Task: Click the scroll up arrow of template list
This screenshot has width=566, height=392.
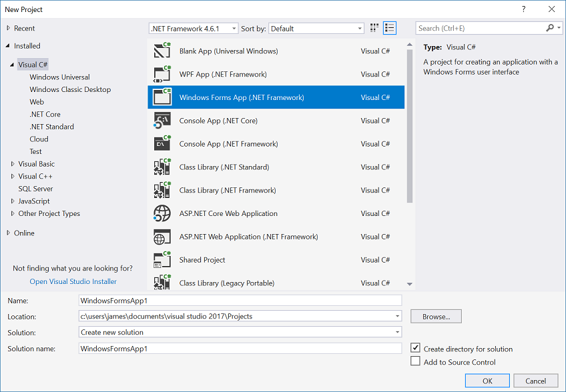Action: point(409,45)
